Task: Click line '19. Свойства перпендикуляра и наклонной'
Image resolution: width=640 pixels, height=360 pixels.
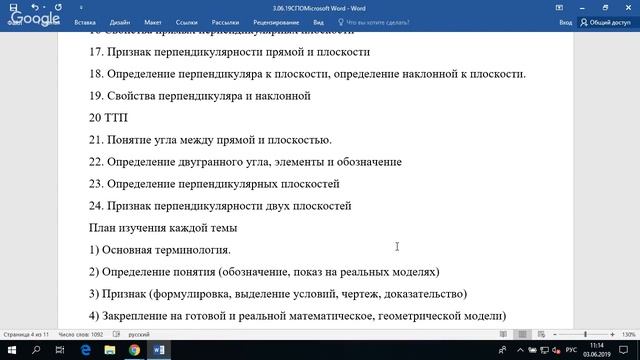Action: coord(200,96)
